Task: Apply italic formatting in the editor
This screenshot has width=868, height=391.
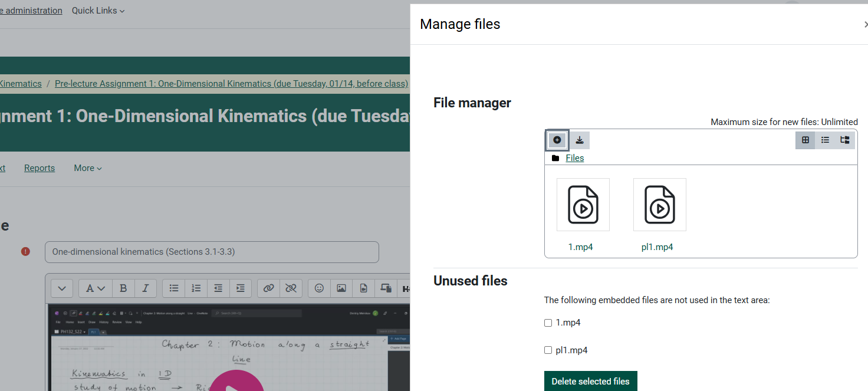Action: coord(145,288)
